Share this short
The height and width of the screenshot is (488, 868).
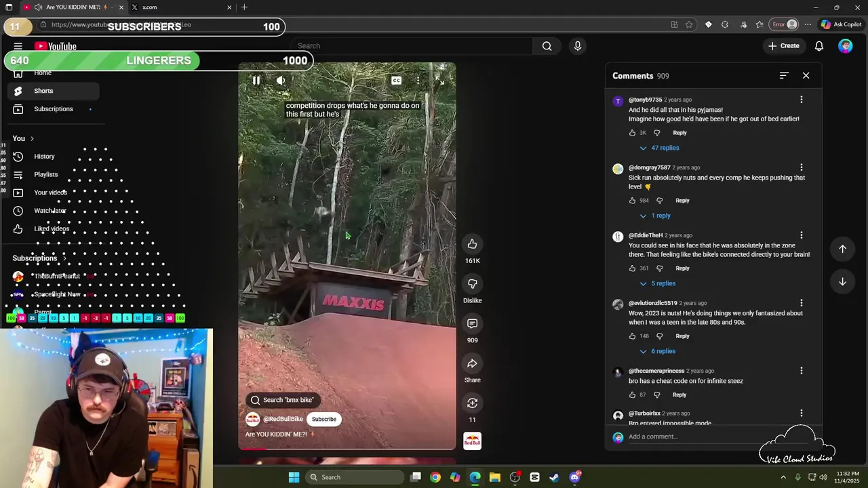tap(472, 363)
